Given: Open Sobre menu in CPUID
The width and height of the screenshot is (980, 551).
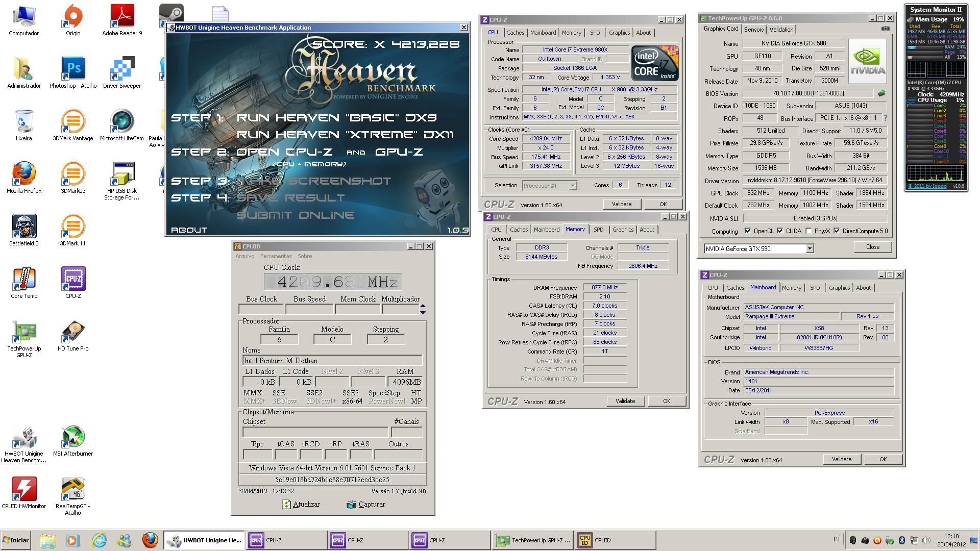Looking at the screenshot, I should point(305,256).
